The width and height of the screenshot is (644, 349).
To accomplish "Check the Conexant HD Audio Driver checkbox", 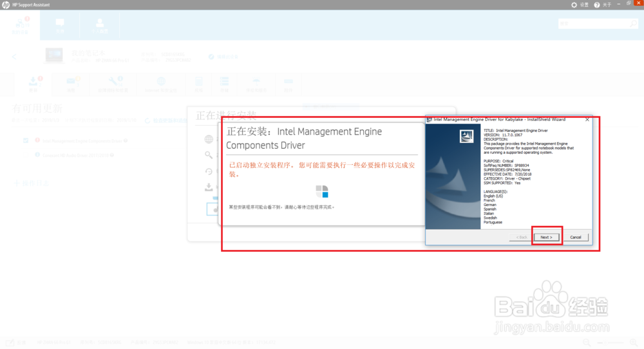I will pos(26,155).
